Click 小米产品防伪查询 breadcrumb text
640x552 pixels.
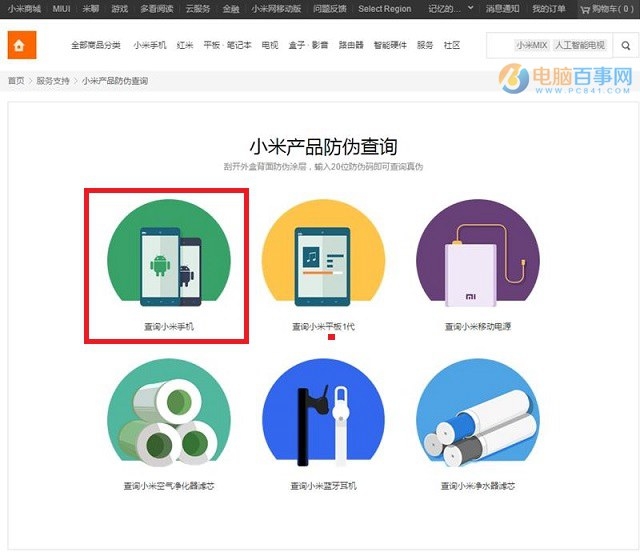tap(115, 81)
